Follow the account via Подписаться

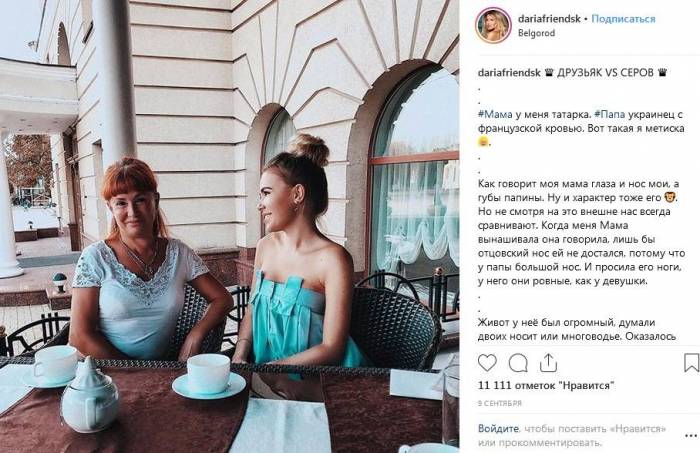click(623, 19)
